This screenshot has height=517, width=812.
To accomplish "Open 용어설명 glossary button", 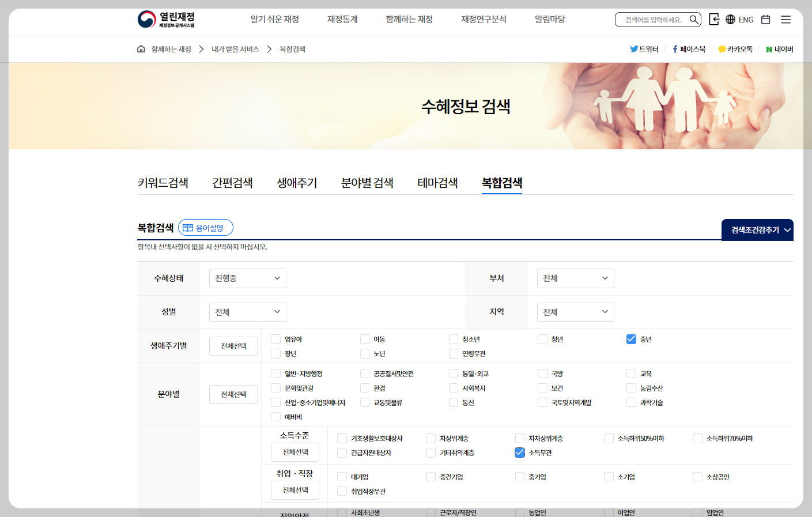I will 206,228.
